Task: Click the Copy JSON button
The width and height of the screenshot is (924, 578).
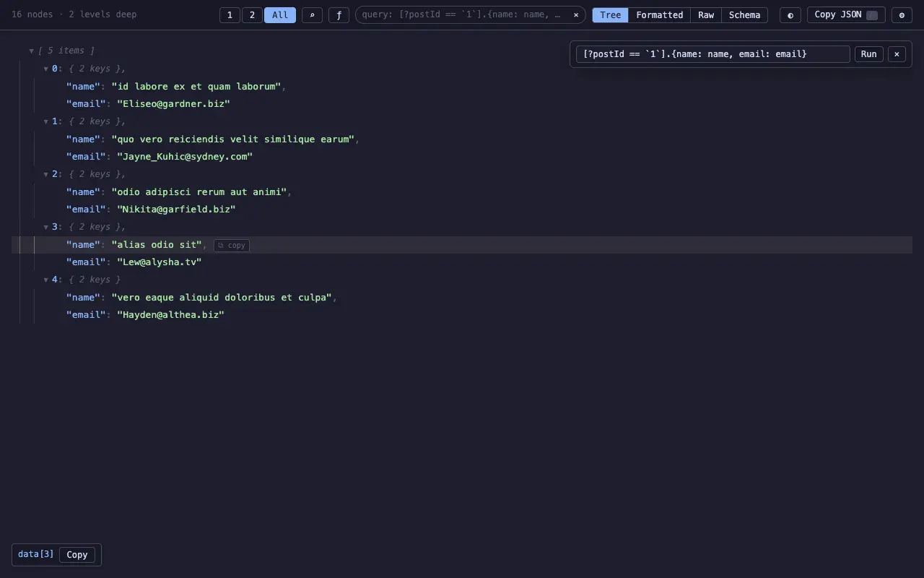Action: click(x=845, y=15)
